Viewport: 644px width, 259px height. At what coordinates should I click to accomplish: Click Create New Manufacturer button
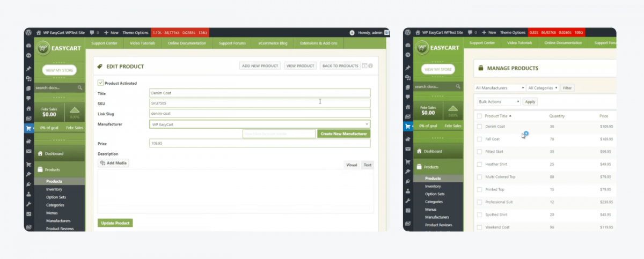click(343, 134)
